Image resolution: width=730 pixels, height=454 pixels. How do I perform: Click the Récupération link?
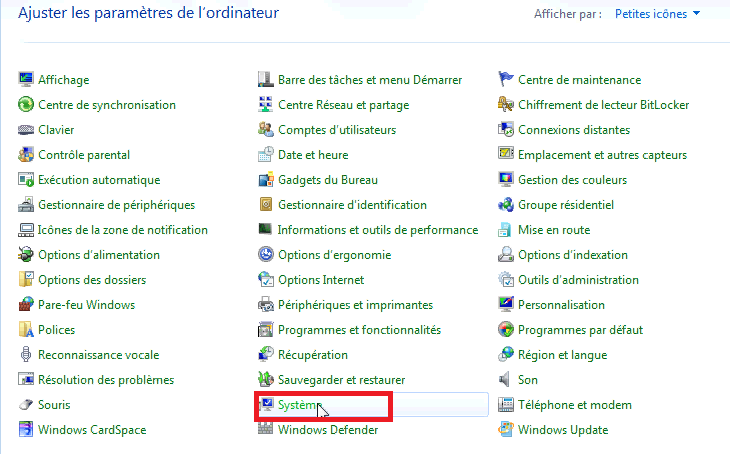(313, 355)
